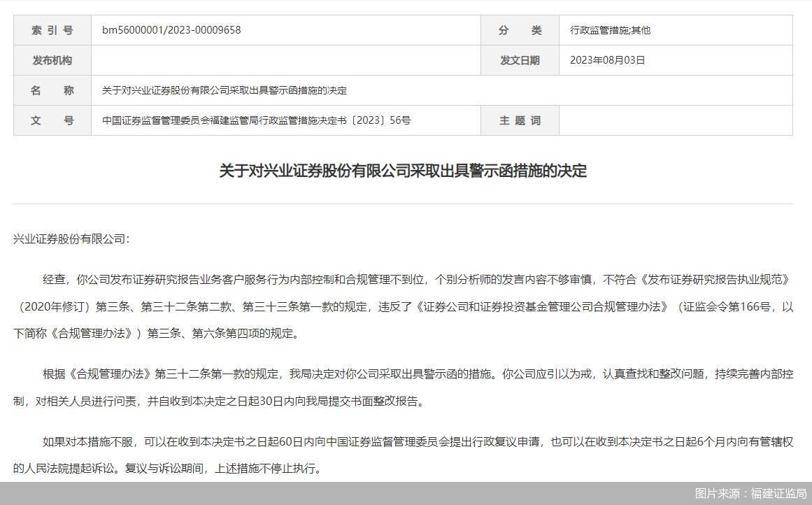Select document number text ending 〔2023〕56号
The width and height of the screenshot is (812, 505).
[x=257, y=120]
